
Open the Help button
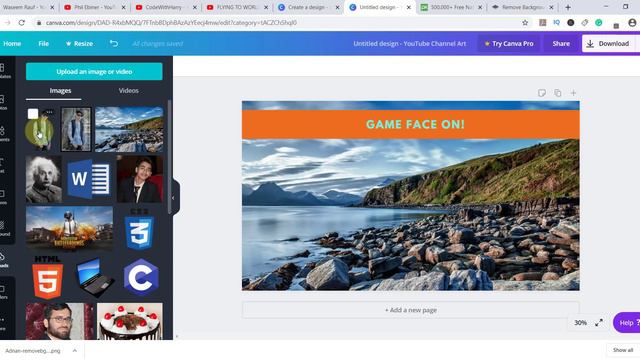(x=627, y=322)
